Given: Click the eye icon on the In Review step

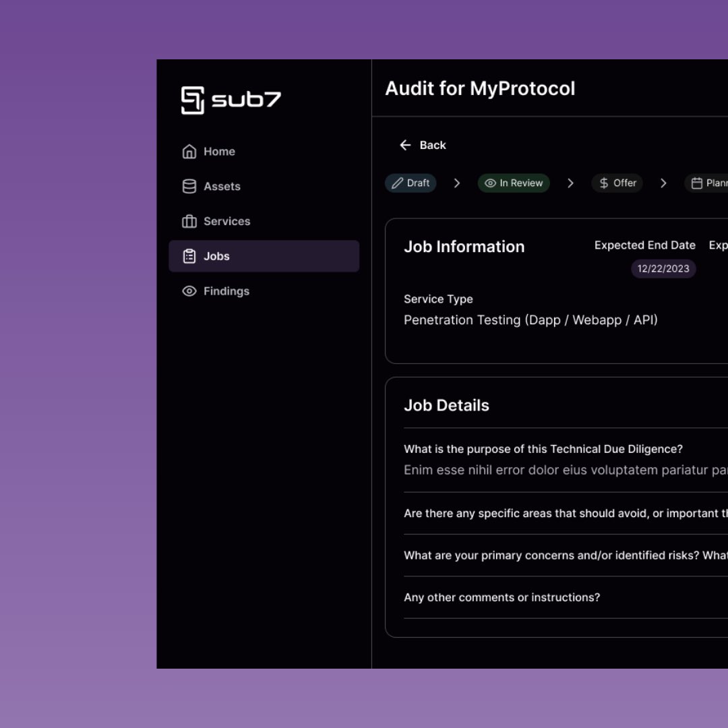Looking at the screenshot, I should (x=489, y=183).
